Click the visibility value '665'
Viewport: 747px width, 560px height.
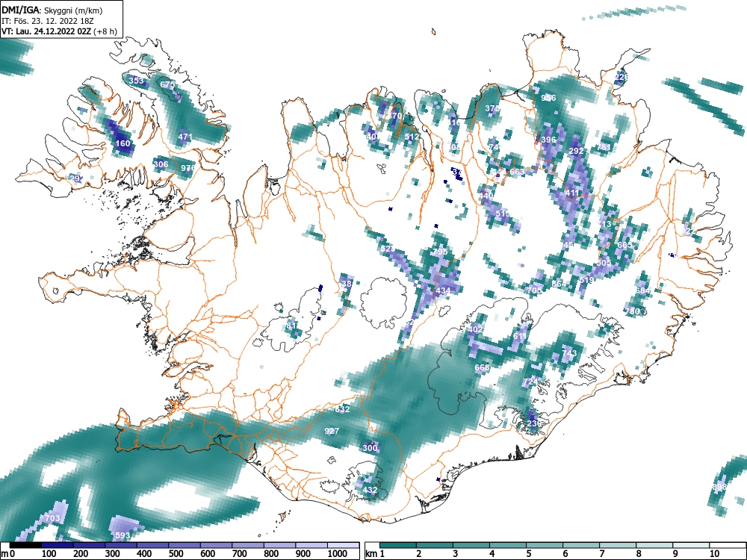pos(624,245)
